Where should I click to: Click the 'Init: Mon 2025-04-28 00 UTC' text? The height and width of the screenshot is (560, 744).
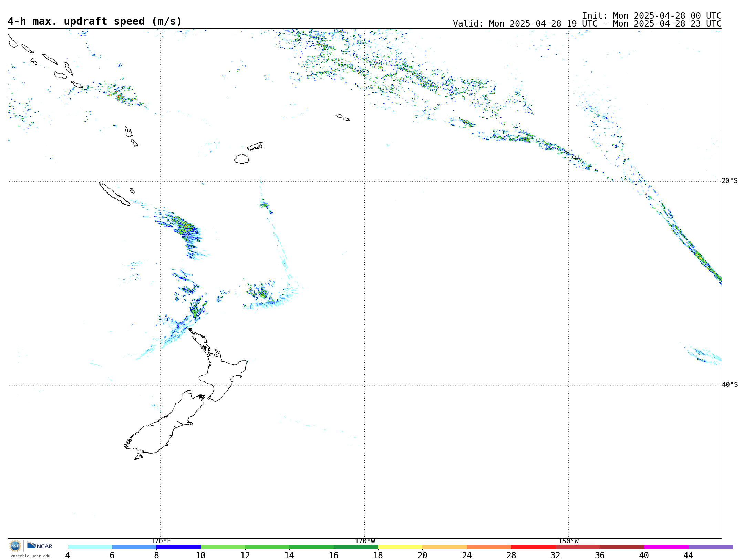(652, 16)
